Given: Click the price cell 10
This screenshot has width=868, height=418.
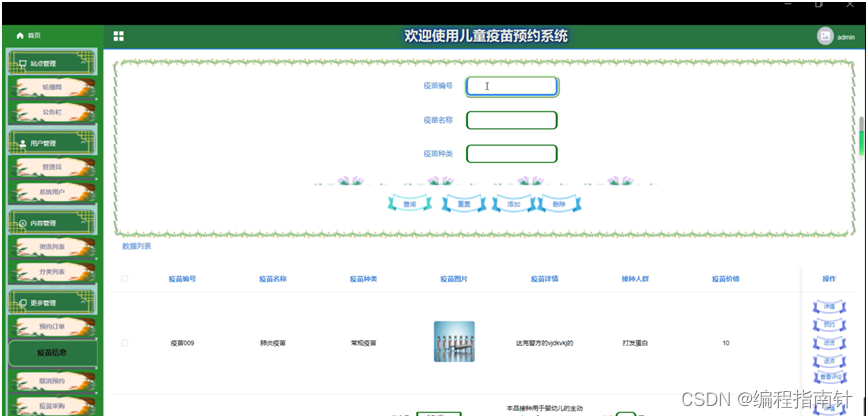Looking at the screenshot, I should click(x=726, y=343).
